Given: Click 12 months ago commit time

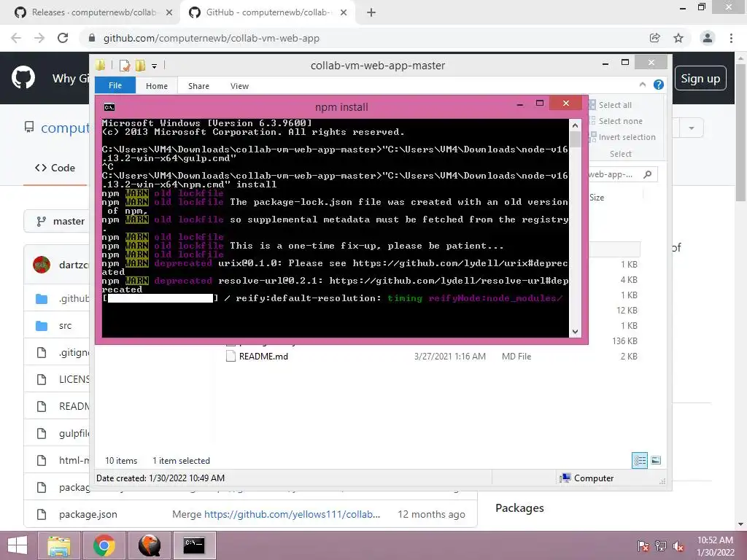Looking at the screenshot, I should tap(431, 514).
